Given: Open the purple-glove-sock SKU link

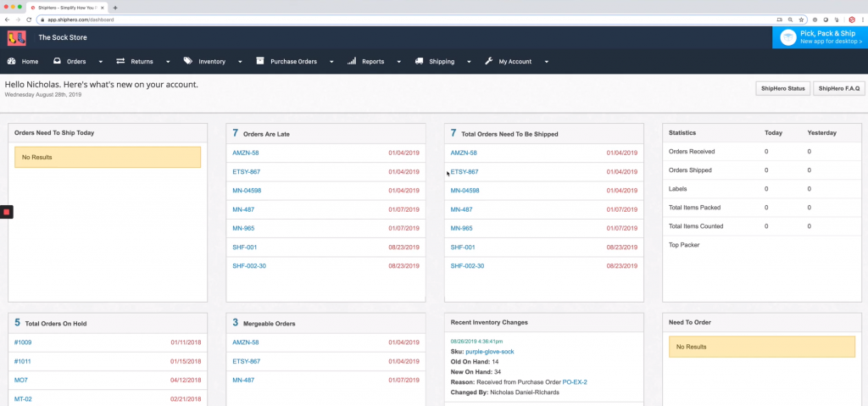Looking at the screenshot, I should (490, 352).
